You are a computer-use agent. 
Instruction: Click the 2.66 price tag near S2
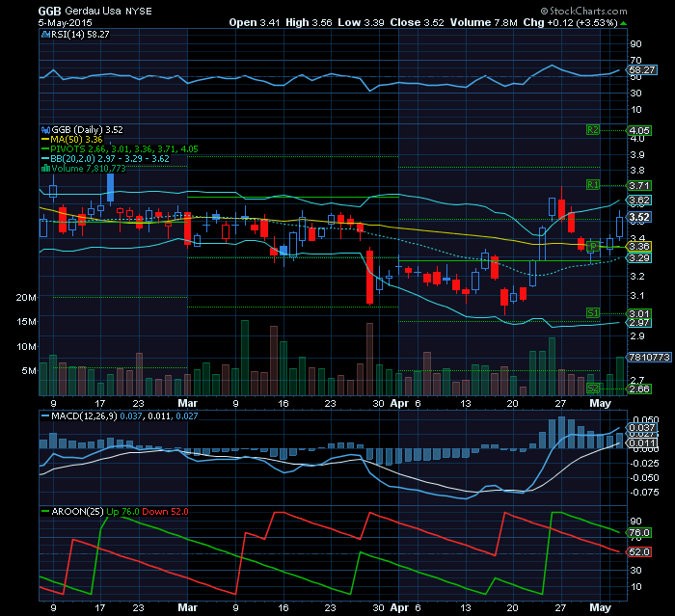(x=639, y=388)
